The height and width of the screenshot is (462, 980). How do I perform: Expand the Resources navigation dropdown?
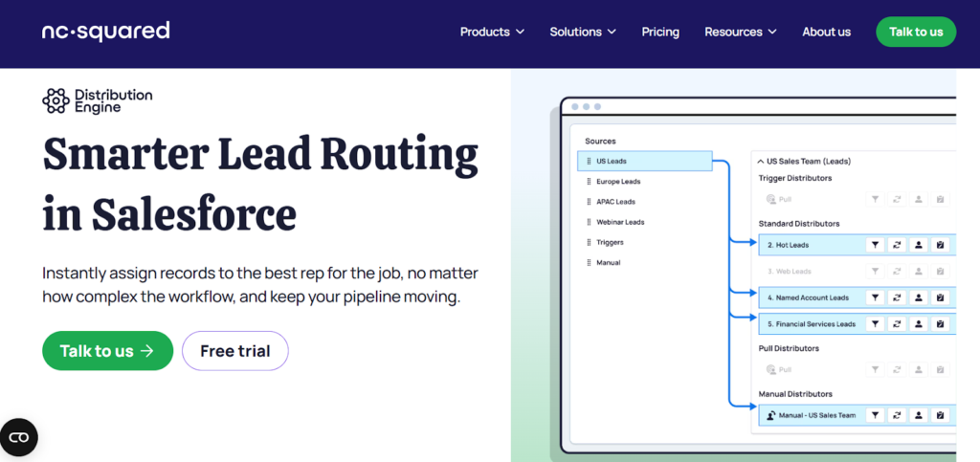point(740,32)
